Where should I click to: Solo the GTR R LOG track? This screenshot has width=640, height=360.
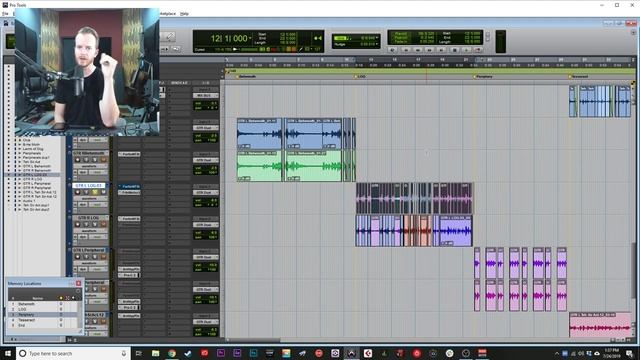[95, 224]
